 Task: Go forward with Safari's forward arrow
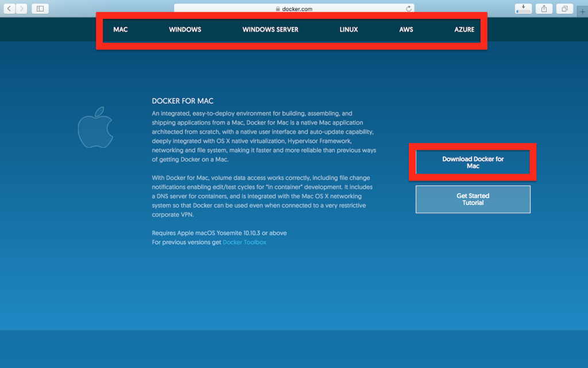click(x=21, y=8)
